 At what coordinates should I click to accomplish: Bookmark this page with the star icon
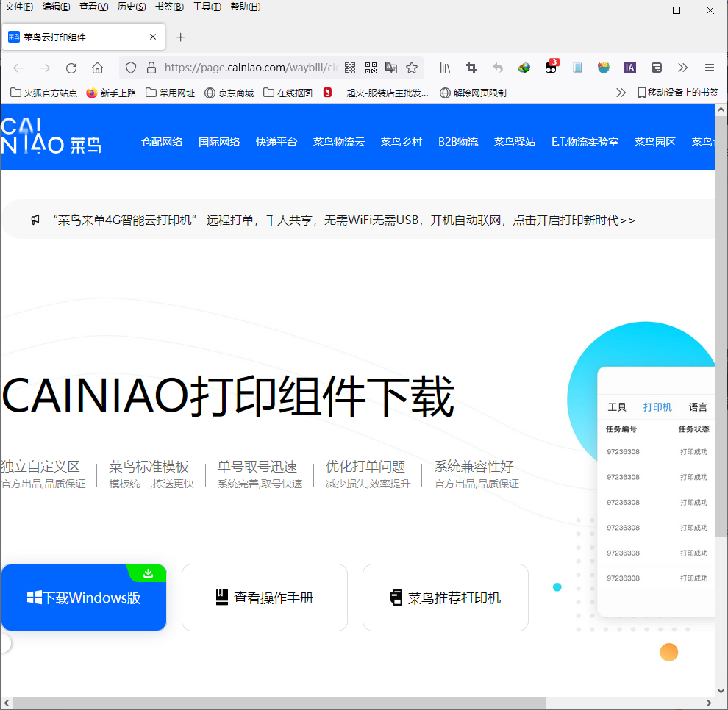(x=412, y=68)
